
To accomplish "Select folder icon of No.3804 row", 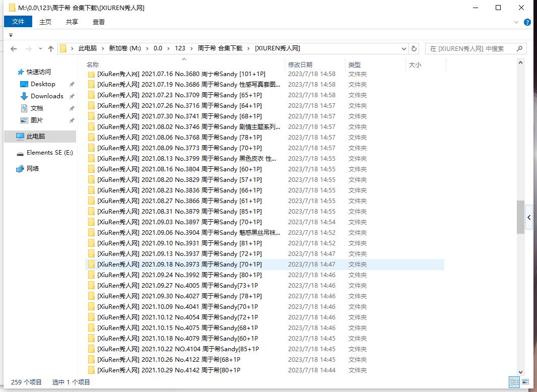I will pyautogui.click(x=92, y=169).
